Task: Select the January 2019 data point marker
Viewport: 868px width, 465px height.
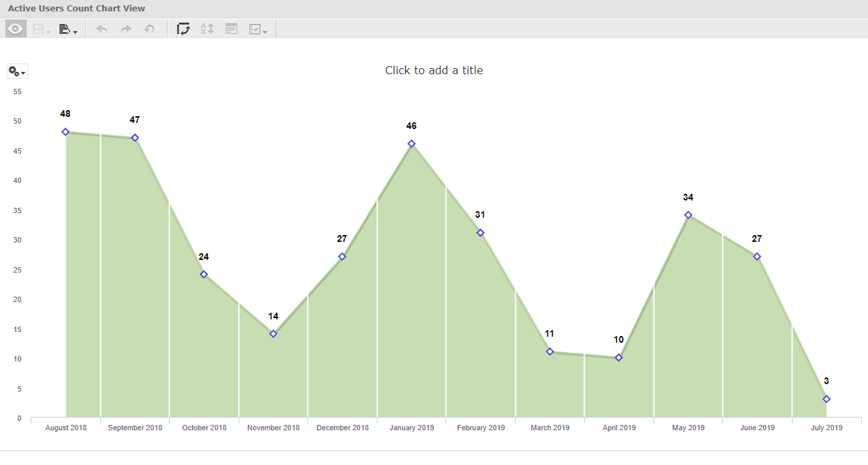Action: (x=412, y=144)
